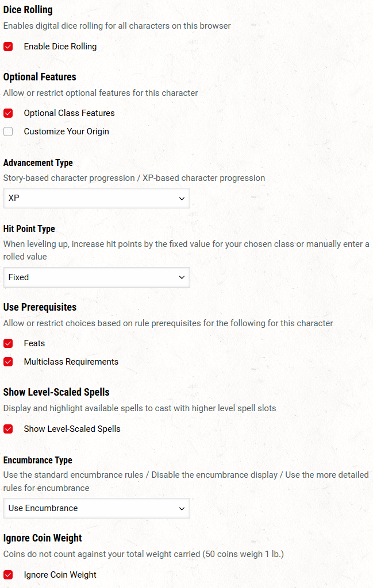Viewport: 373px width, 588px height.
Task: Click the 'Ignore Coin Weight' option label
Action: coord(60,575)
